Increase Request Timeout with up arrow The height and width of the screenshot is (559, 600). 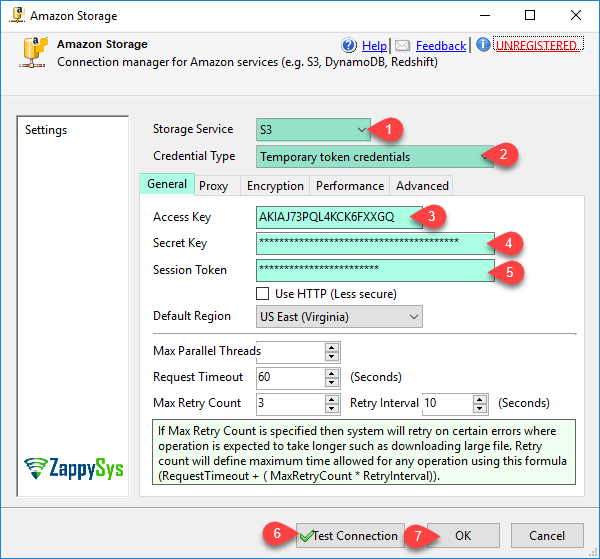click(x=332, y=373)
